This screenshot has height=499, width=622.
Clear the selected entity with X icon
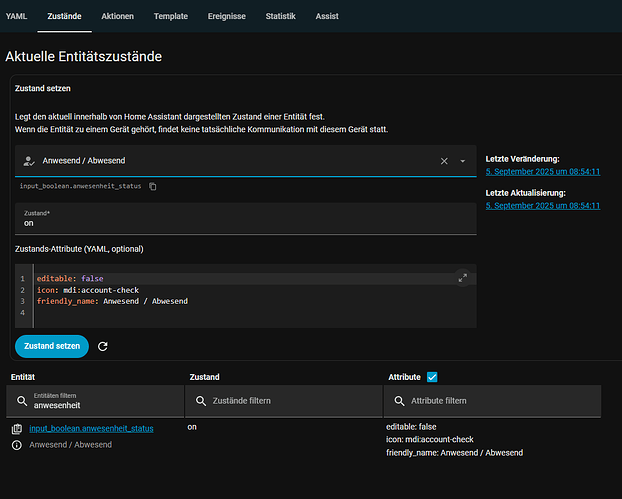point(444,161)
